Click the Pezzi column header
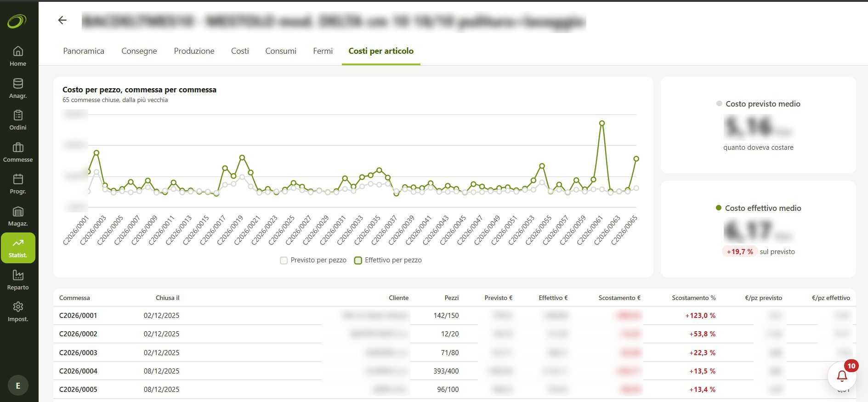The image size is (868, 402). (451, 298)
